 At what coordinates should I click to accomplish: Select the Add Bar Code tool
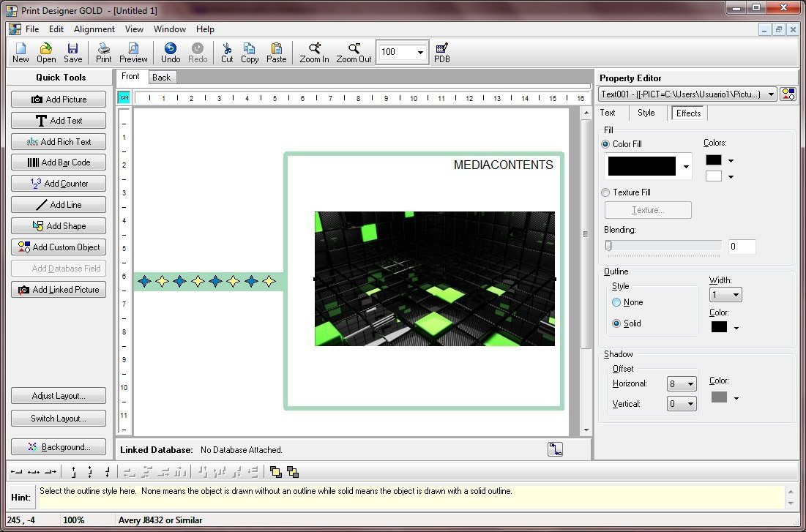click(59, 162)
